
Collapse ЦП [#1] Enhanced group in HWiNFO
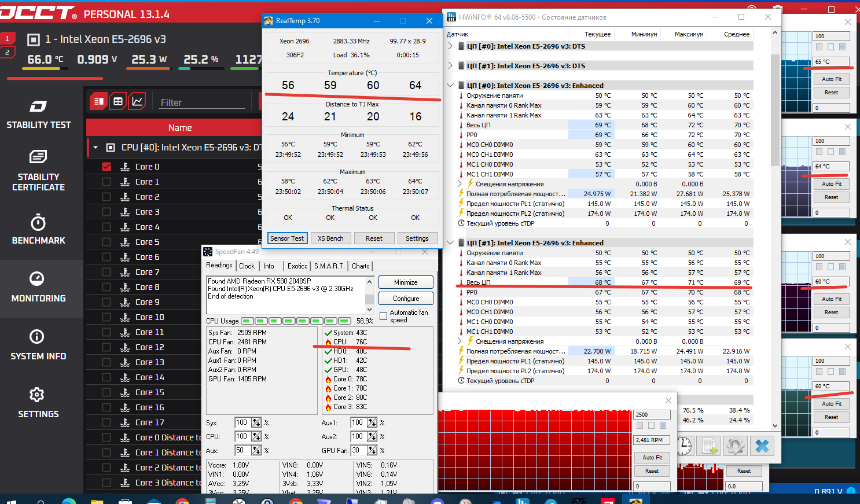(451, 242)
